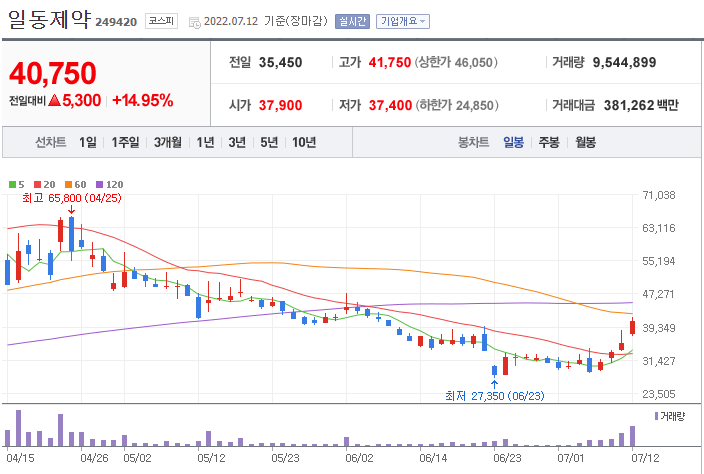Click the 05/12 date axis label
Image resolution: width=704 pixels, height=474 pixels.
[x=211, y=458]
